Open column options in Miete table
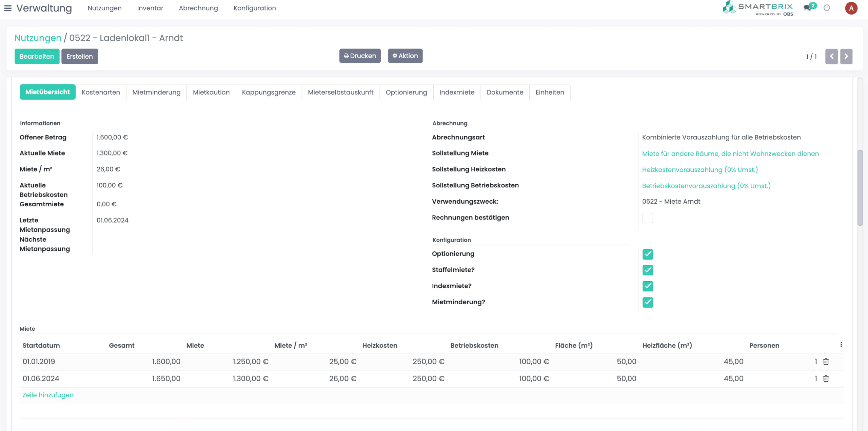The image size is (868, 431). pos(841,345)
